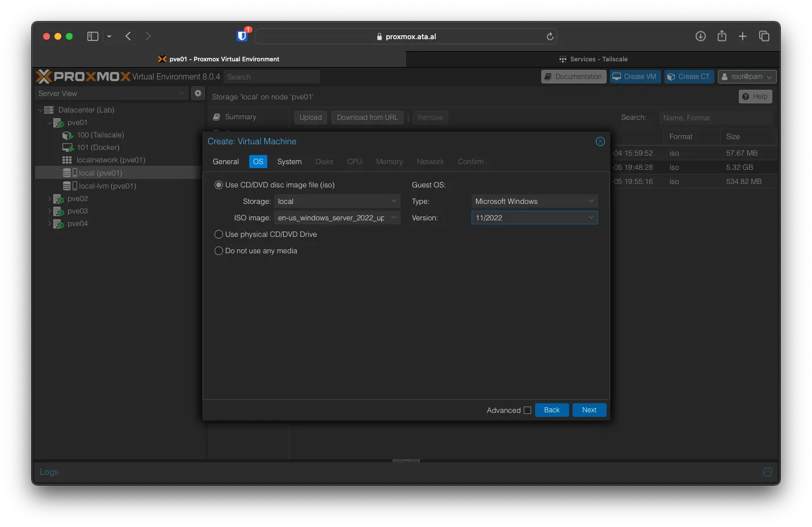Open the root@pam user menu

coord(747,77)
